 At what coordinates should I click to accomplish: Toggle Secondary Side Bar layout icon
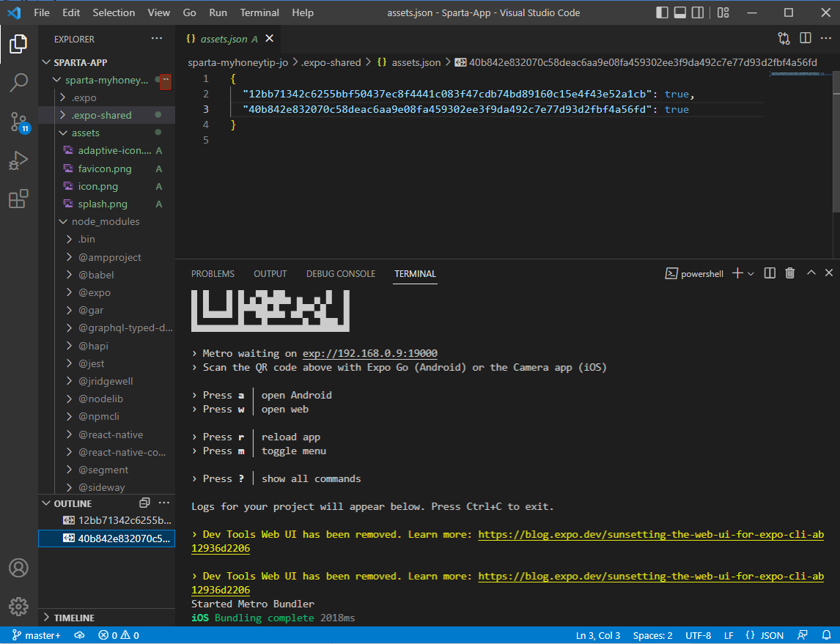(x=698, y=12)
